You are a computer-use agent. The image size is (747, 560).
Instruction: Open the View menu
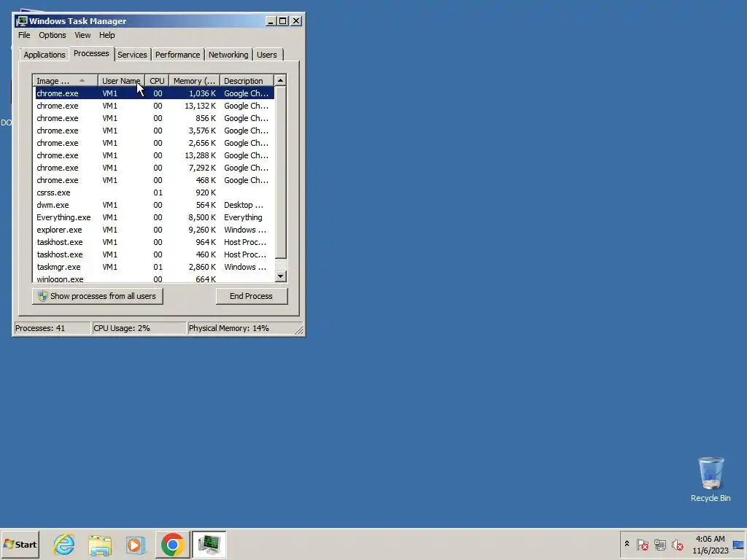click(82, 35)
